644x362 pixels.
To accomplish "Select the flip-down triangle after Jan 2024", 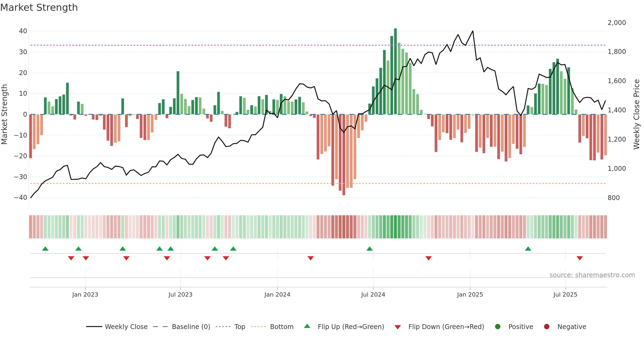I will point(311,258).
